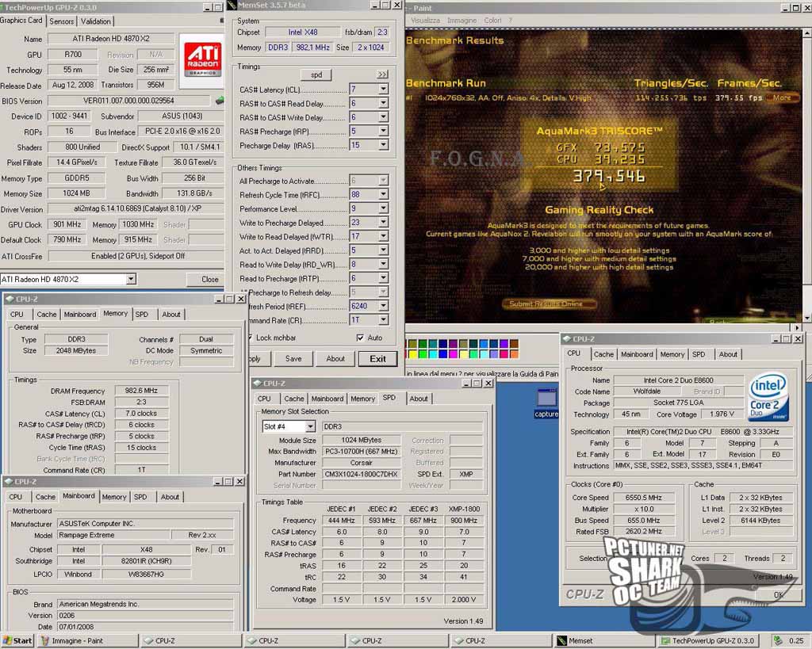Click the spd button in MemSet
This screenshot has width=812, height=649.
point(316,74)
